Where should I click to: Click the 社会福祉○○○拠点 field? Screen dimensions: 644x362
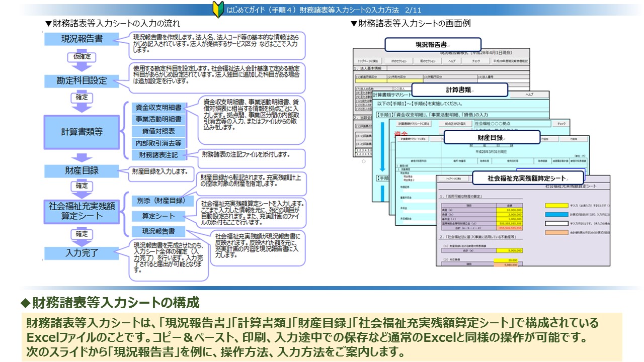tap(512, 124)
